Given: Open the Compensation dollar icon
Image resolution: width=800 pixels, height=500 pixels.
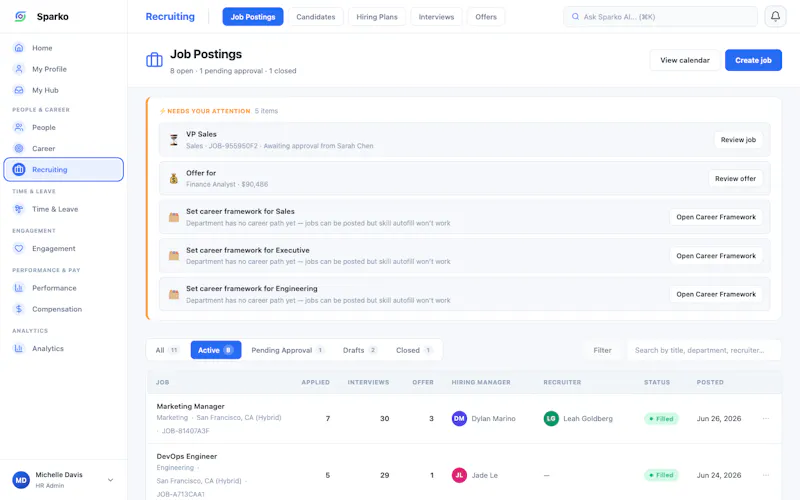Looking at the screenshot, I should point(19,309).
